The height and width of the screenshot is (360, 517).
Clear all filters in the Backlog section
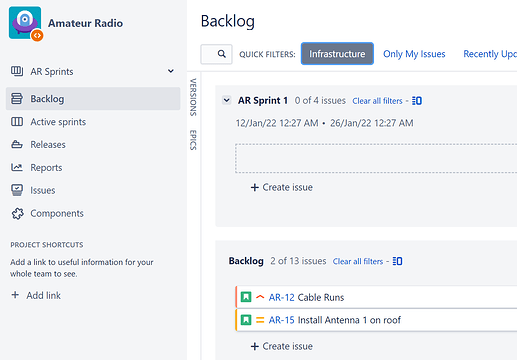coord(358,262)
